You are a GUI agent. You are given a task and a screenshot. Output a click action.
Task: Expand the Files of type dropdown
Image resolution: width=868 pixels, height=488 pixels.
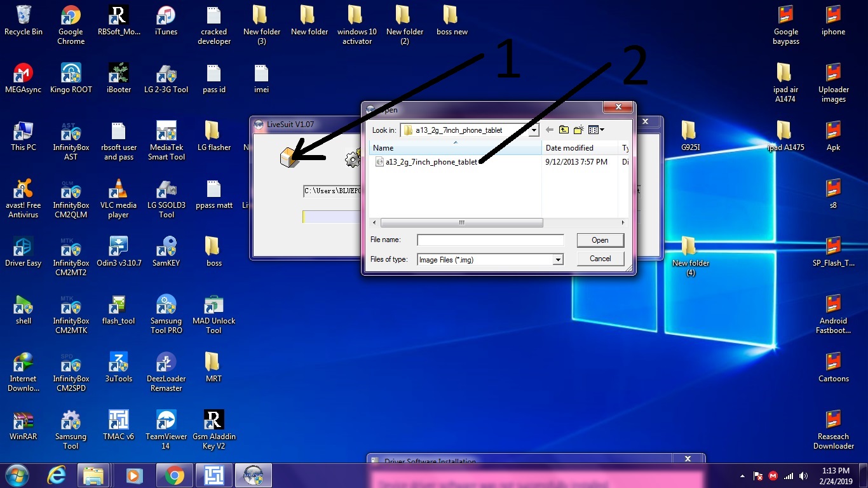(557, 260)
